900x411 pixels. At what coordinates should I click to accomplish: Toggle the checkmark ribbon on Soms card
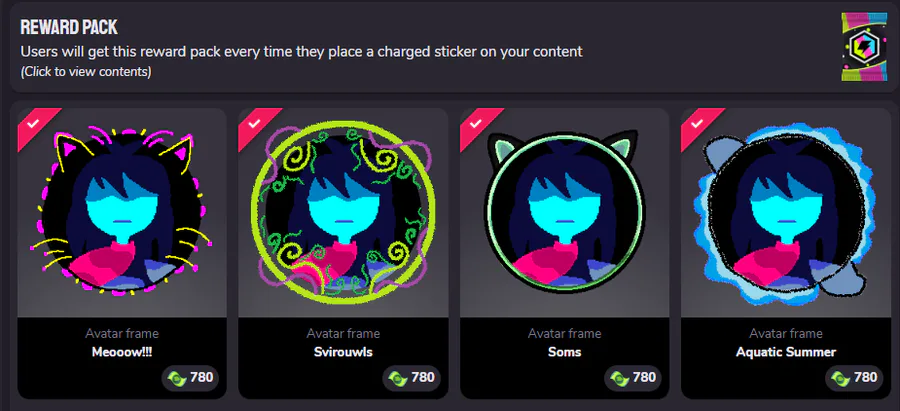pyautogui.click(x=476, y=124)
